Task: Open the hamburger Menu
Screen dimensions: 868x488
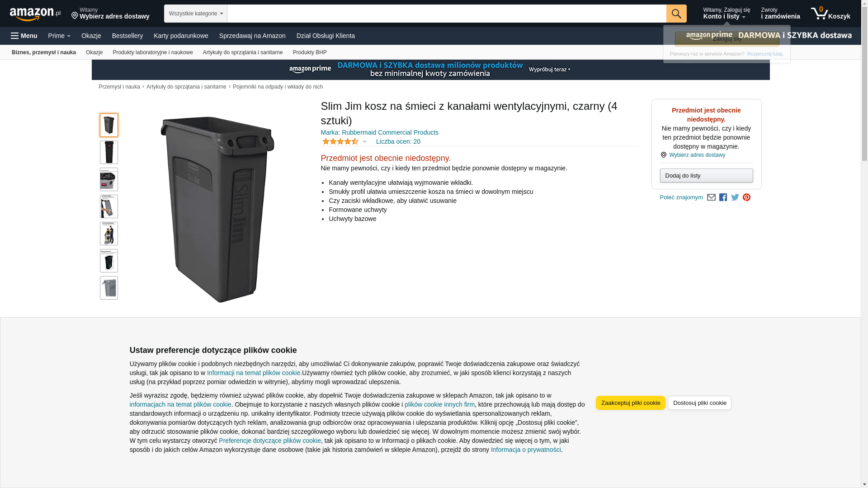Action: coord(24,36)
